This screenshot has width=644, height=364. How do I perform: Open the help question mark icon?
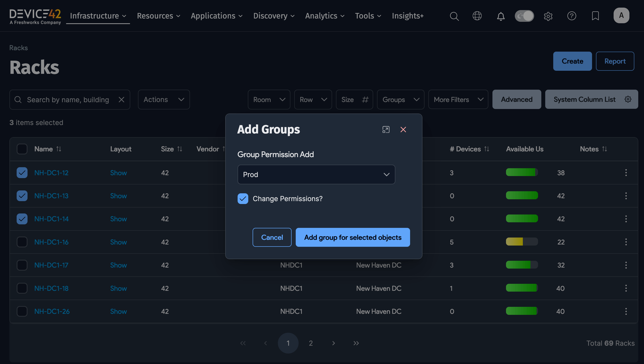click(x=572, y=16)
